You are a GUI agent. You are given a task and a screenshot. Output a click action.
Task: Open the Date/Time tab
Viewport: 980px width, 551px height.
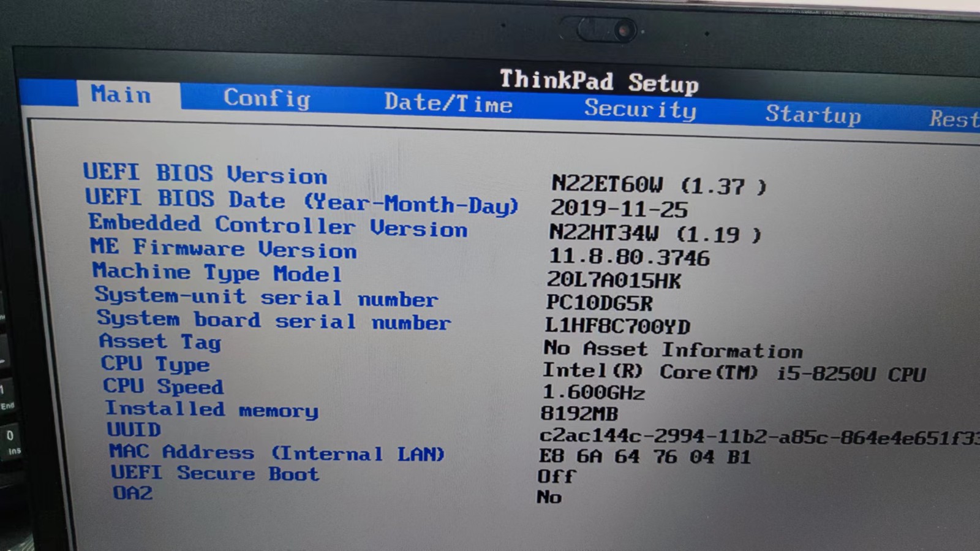coord(448,103)
